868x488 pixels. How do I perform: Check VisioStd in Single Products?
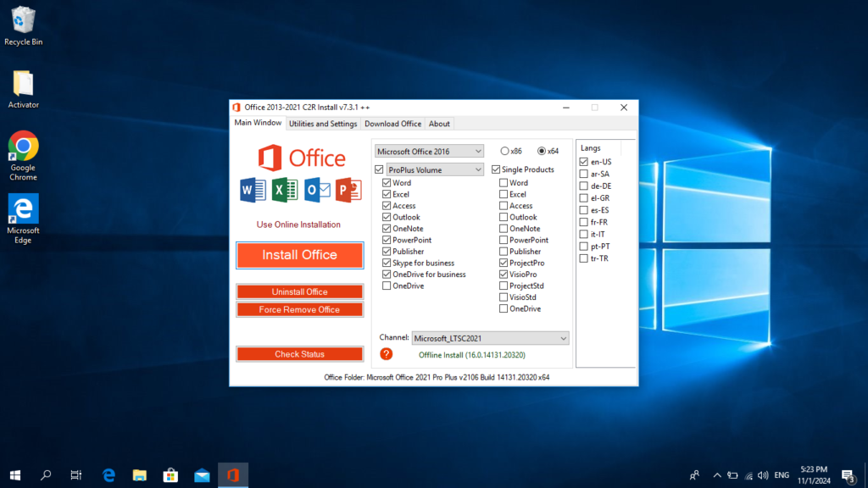tap(504, 297)
